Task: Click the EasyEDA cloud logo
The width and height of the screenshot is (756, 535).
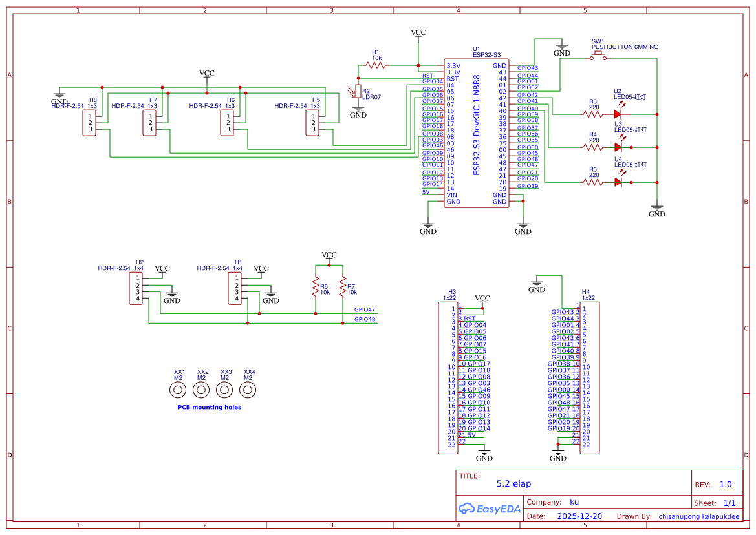Action: (x=489, y=509)
